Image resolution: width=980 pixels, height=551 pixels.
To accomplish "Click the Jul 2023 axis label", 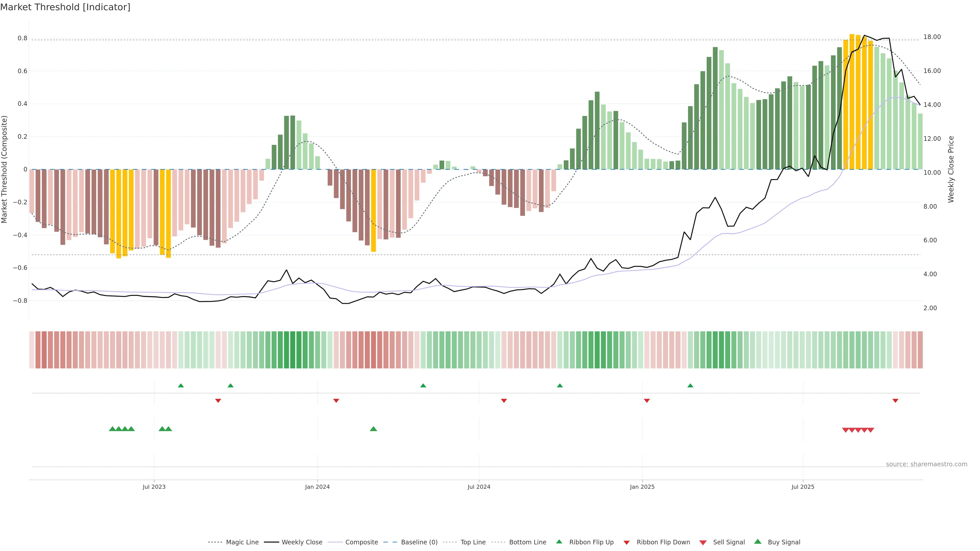I will (x=154, y=487).
